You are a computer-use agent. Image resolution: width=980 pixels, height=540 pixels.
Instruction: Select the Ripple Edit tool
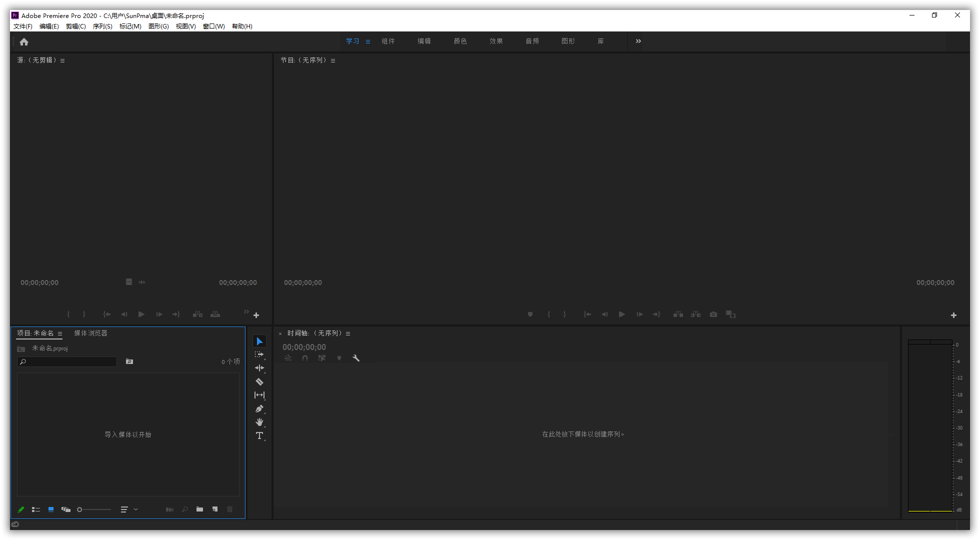[259, 368]
